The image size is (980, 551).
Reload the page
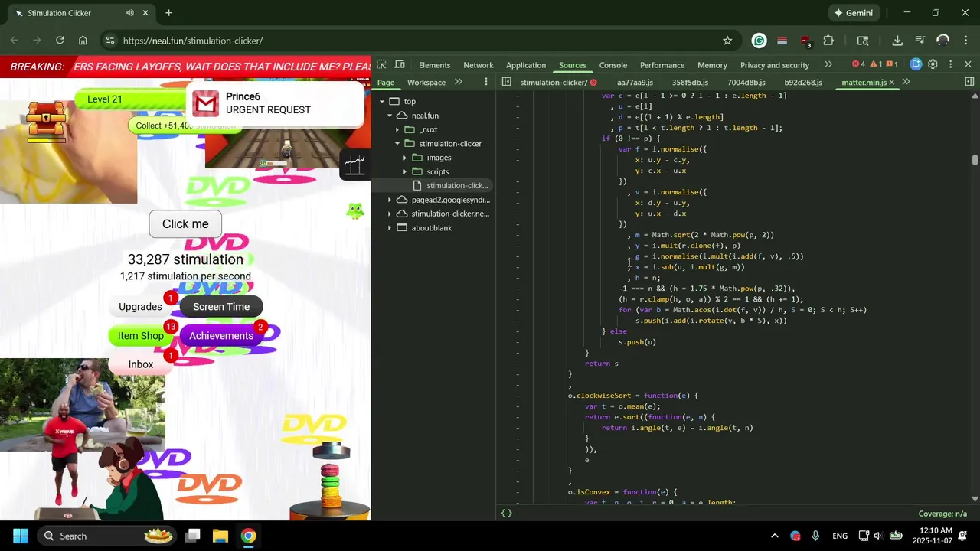coord(60,41)
